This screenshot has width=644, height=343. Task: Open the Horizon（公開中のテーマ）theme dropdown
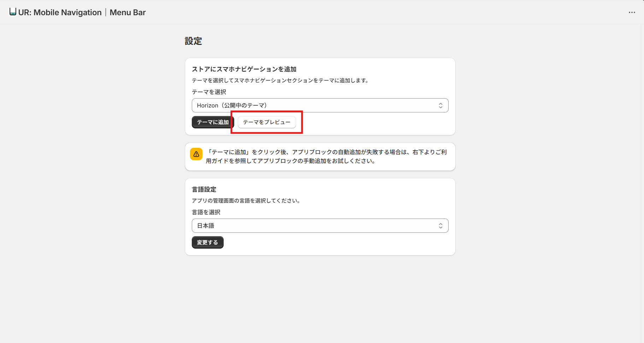320,105
